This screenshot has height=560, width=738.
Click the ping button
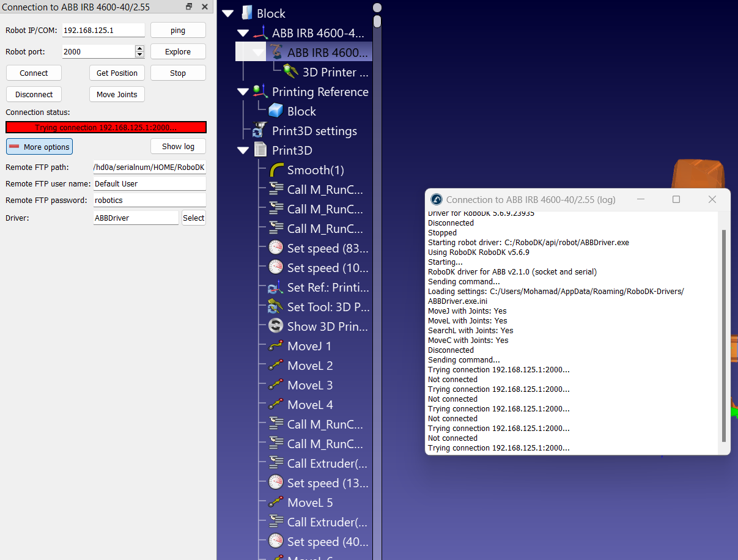(x=178, y=31)
